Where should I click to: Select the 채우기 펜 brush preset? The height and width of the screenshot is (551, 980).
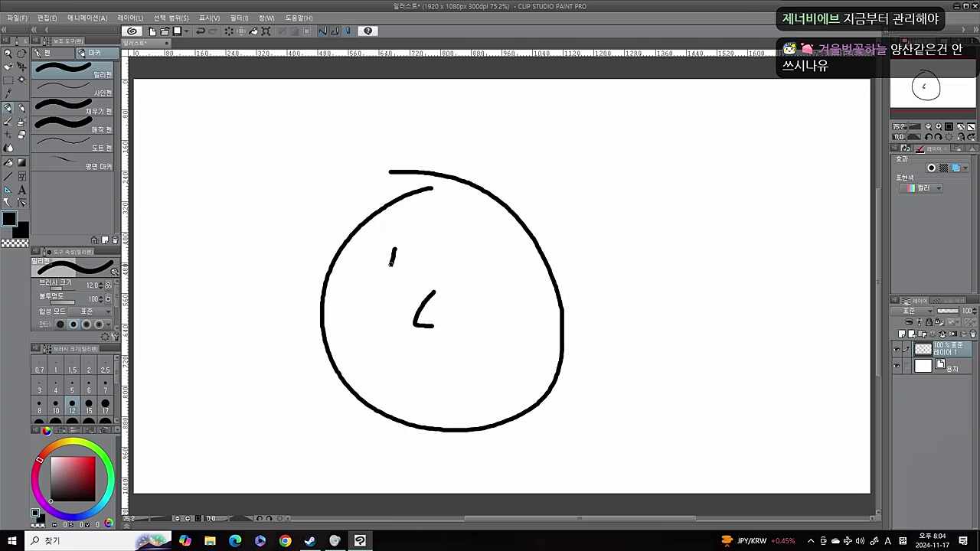coord(73,107)
